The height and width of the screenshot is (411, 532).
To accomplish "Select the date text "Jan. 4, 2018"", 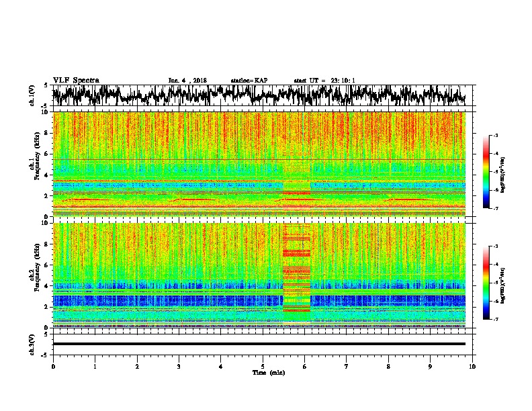I will 187,81.
